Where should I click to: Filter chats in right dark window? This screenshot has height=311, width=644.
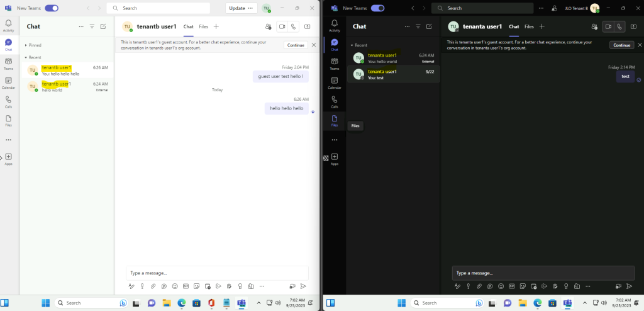418,26
